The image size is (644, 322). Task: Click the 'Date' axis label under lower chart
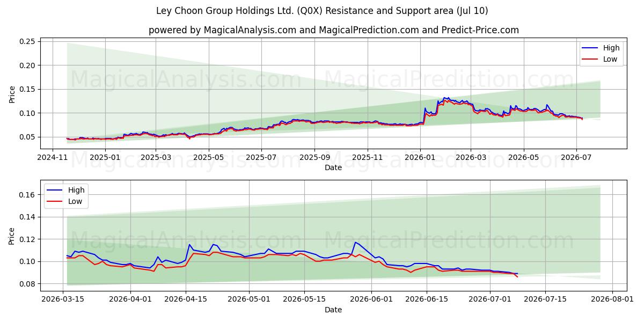point(333,310)
